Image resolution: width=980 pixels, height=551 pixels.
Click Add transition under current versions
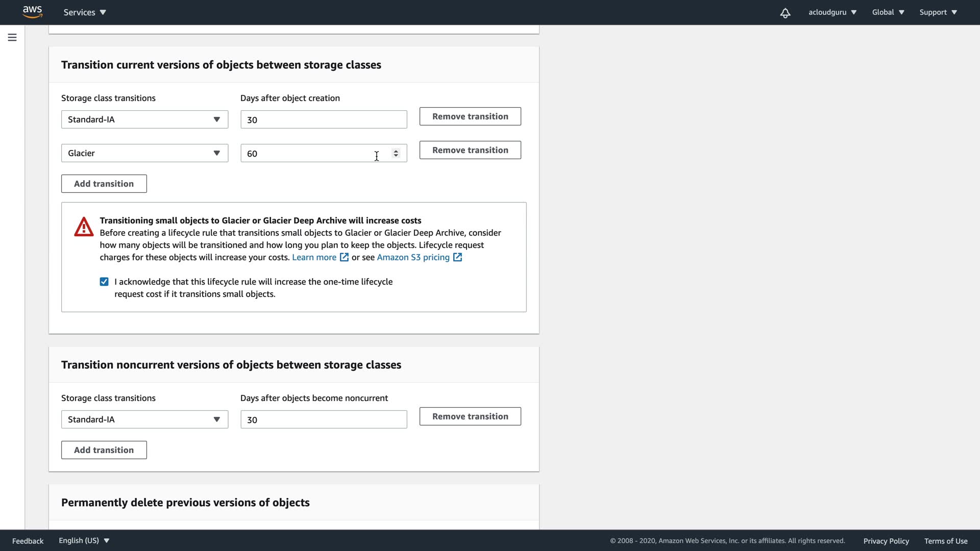click(104, 184)
